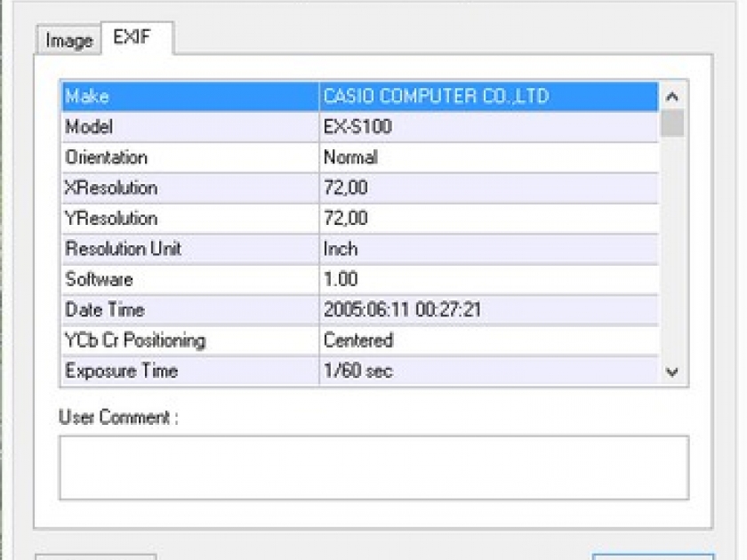Viewport: 747px width, 560px height.
Task: Switch to the Image tab
Action: tap(68, 41)
